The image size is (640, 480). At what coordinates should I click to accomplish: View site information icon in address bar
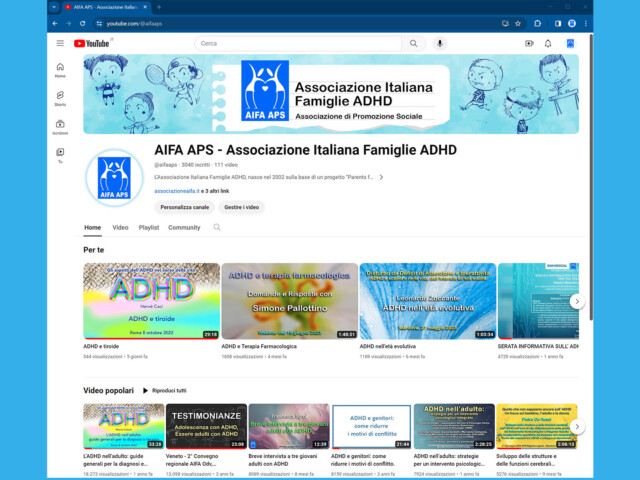(99, 24)
